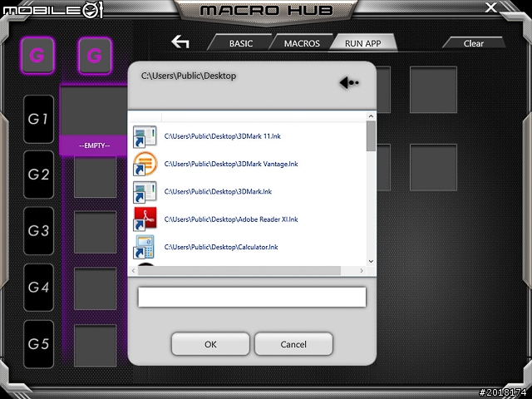Open the RUN APP tab
Viewport: 532px width, 399px height.
tap(362, 43)
